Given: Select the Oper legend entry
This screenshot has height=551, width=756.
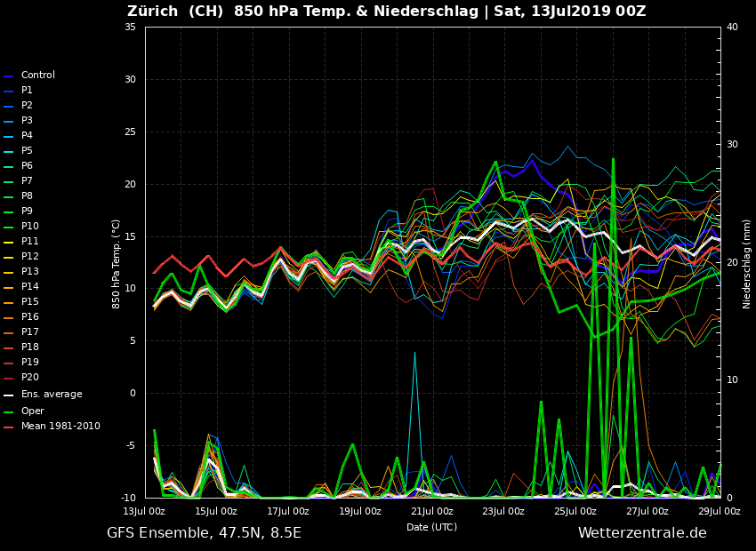Looking at the screenshot, I should point(32,411).
